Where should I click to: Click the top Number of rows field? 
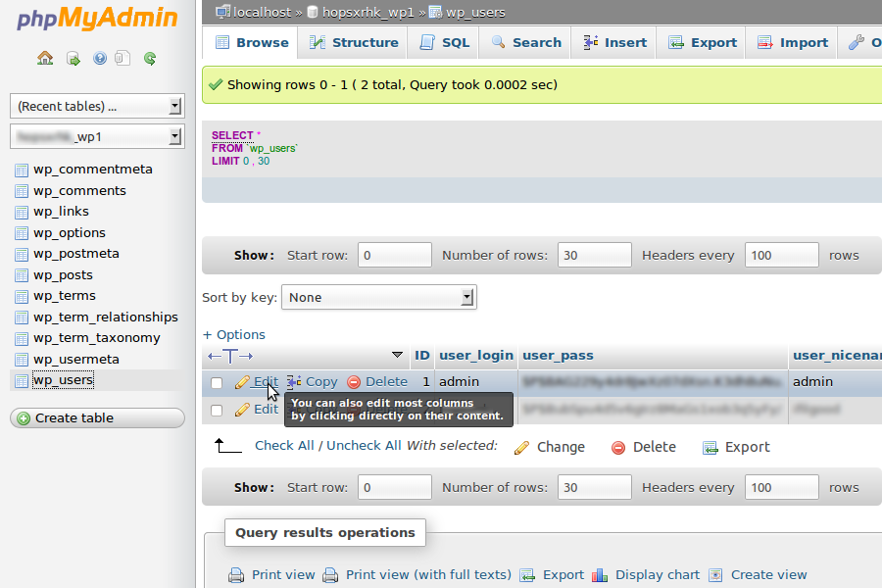coord(595,255)
